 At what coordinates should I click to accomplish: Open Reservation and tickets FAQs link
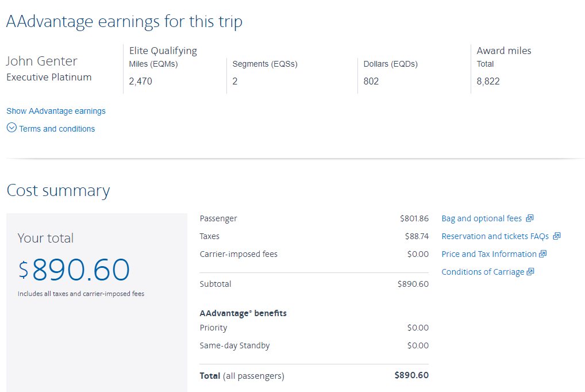tap(495, 236)
